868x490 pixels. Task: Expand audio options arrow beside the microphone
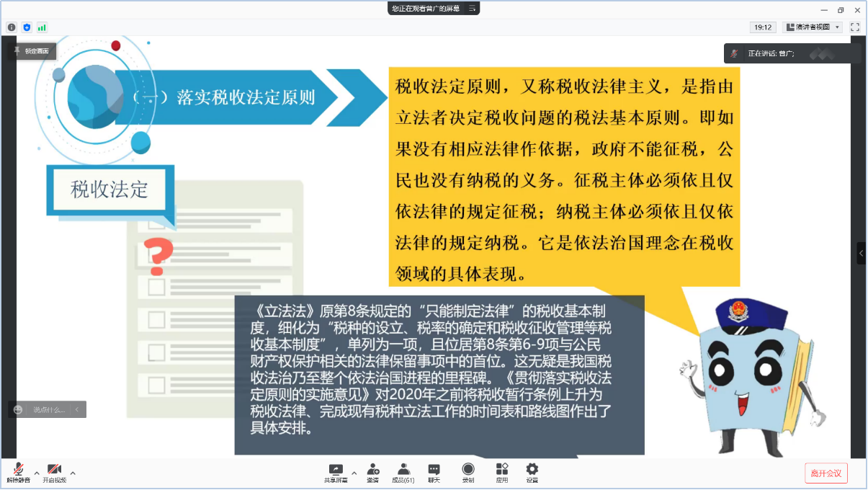click(37, 473)
